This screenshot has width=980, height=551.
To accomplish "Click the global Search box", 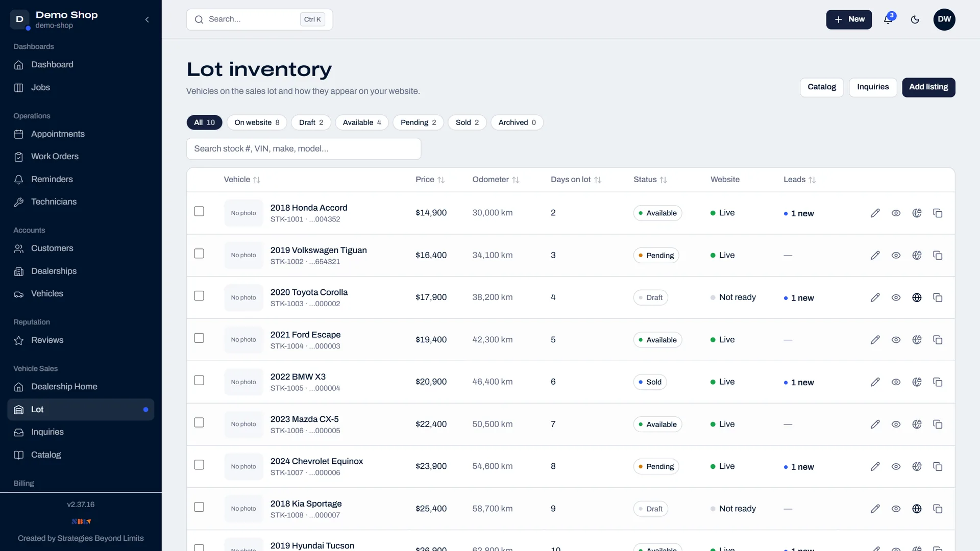I will pos(259,19).
